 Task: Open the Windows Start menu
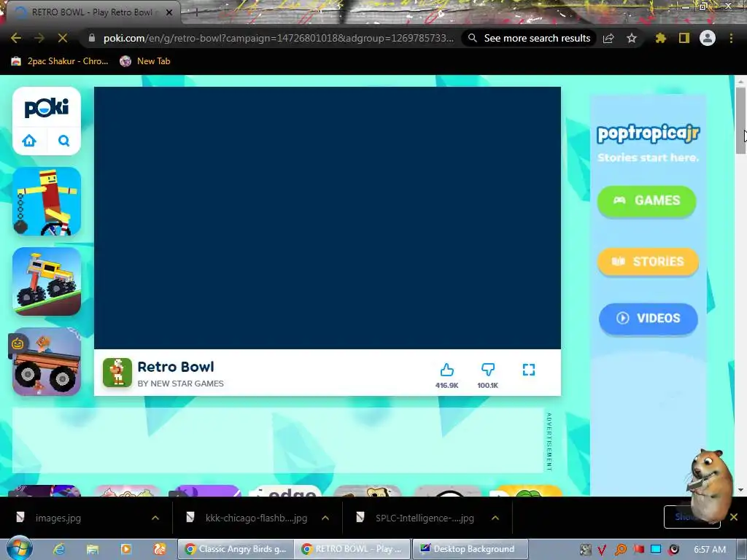tap(19, 548)
